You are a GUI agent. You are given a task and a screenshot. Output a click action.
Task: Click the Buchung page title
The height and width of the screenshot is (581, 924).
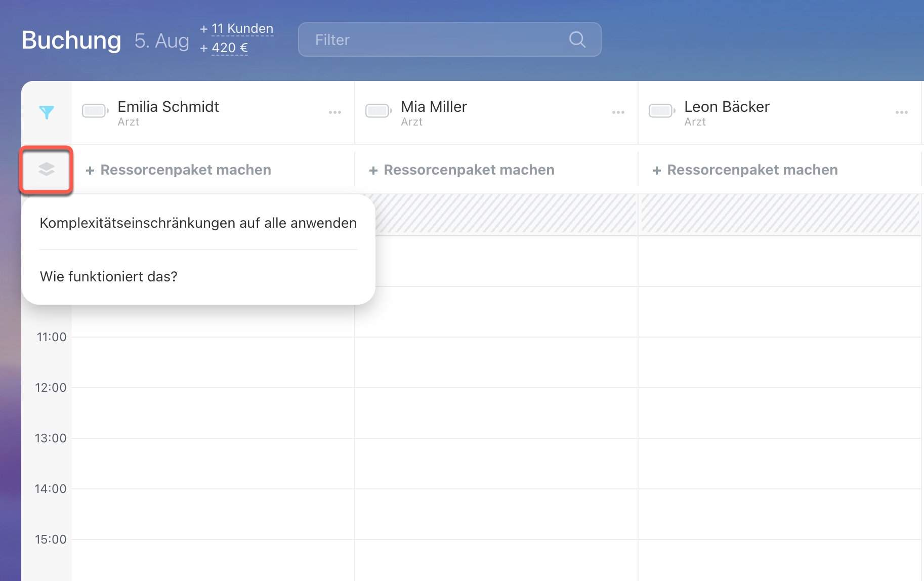pos(71,40)
